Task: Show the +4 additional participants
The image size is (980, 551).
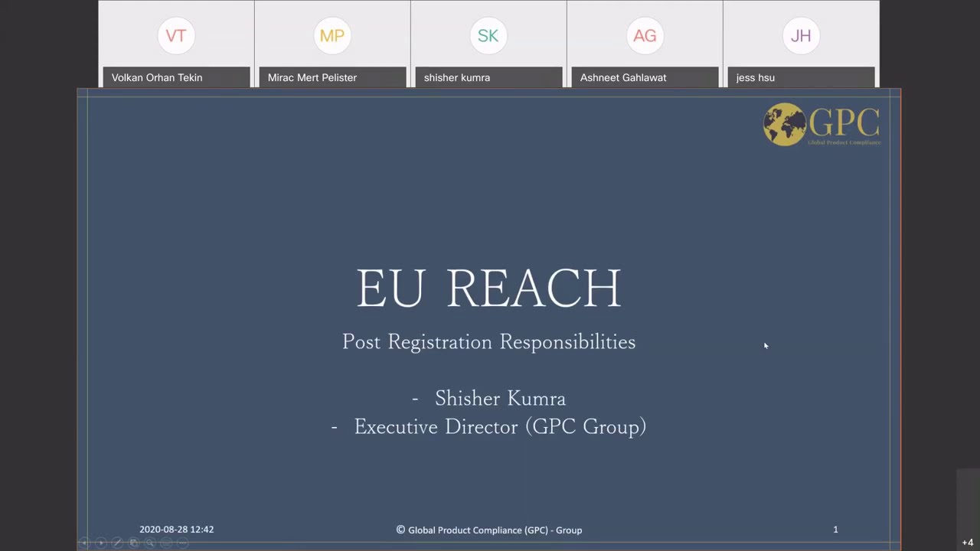Action: pyautogui.click(x=968, y=543)
